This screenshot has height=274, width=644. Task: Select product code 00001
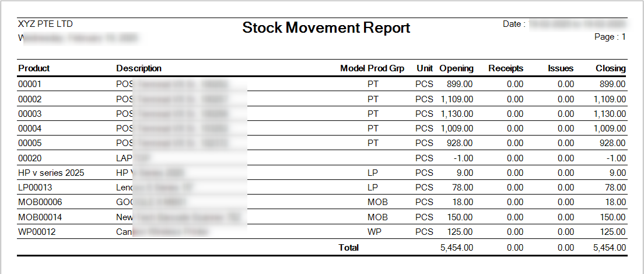(30, 84)
